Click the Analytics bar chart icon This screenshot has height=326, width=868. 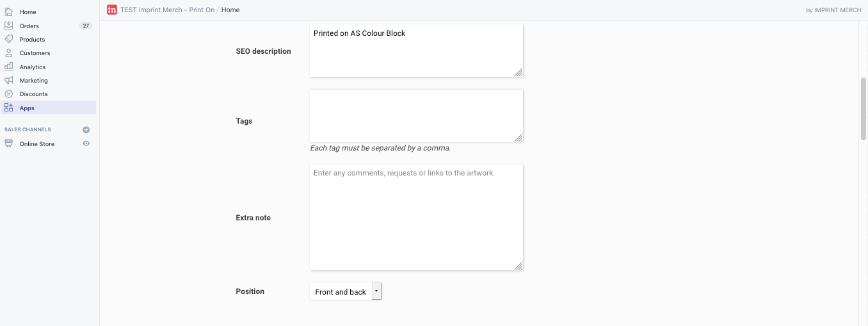9,67
